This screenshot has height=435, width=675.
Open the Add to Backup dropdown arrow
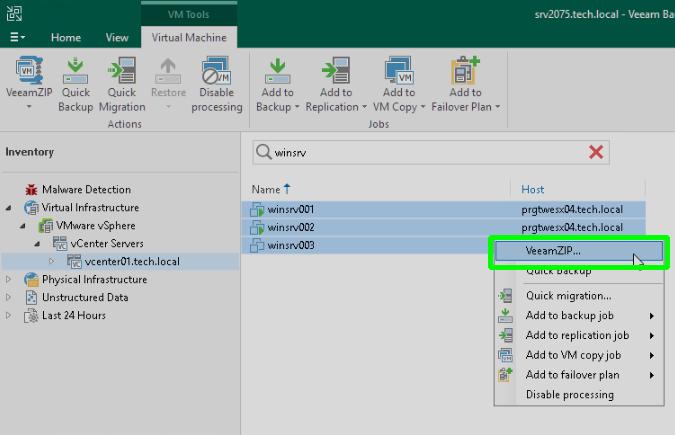click(x=297, y=107)
